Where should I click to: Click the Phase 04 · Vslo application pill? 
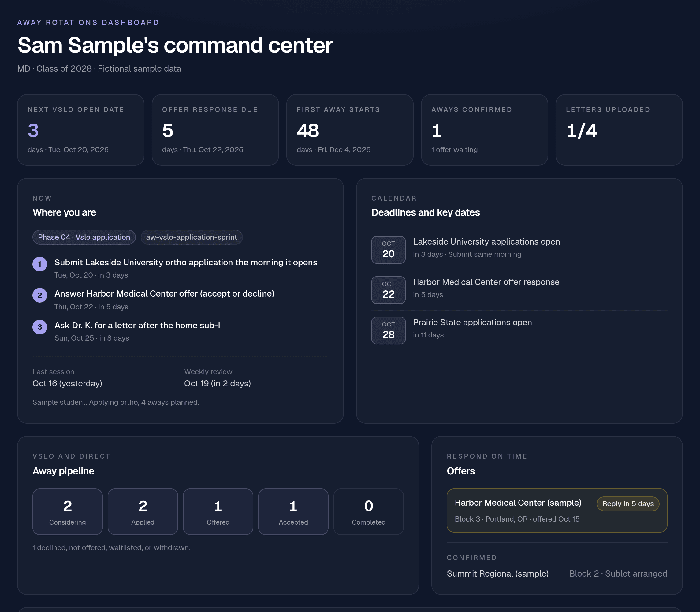[84, 237]
